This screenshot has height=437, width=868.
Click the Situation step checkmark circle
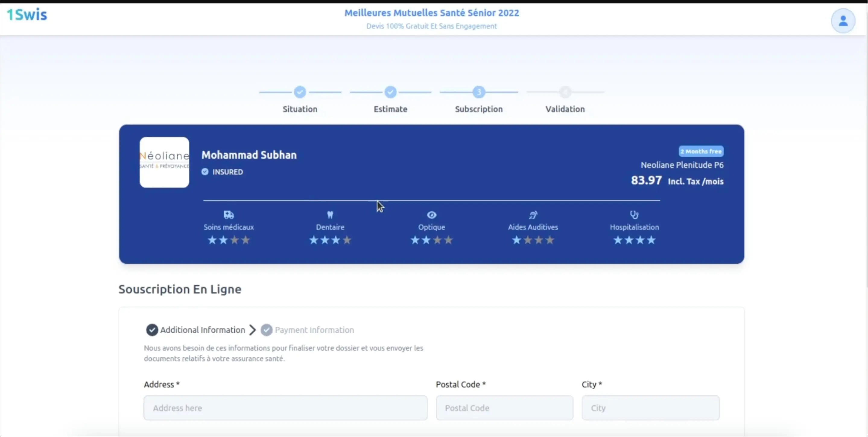[300, 92]
